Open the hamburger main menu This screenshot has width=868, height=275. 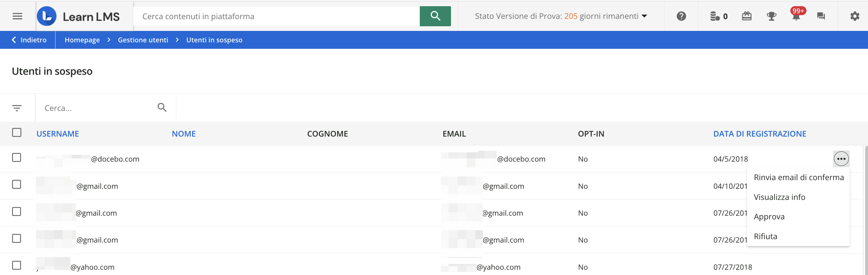click(17, 16)
